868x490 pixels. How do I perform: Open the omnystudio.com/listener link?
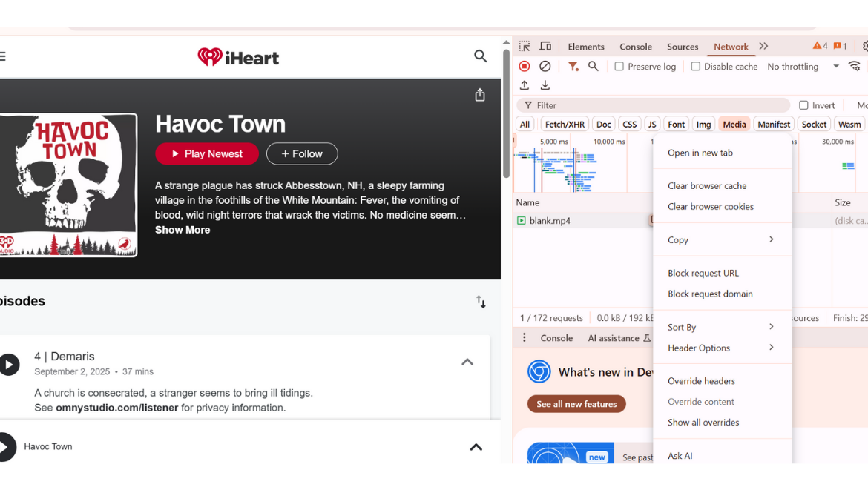point(116,408)
